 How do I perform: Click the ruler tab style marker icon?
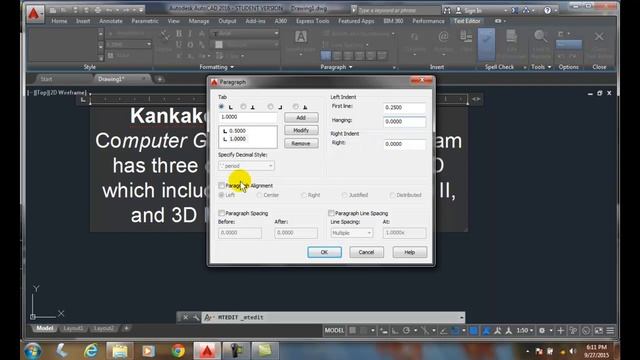pos(83,99)
